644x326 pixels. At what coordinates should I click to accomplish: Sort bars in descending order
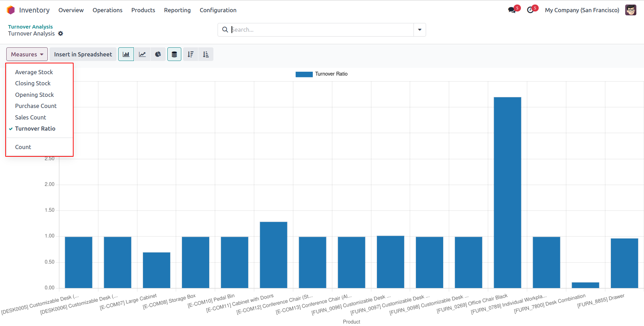click(x=190, y=54)
